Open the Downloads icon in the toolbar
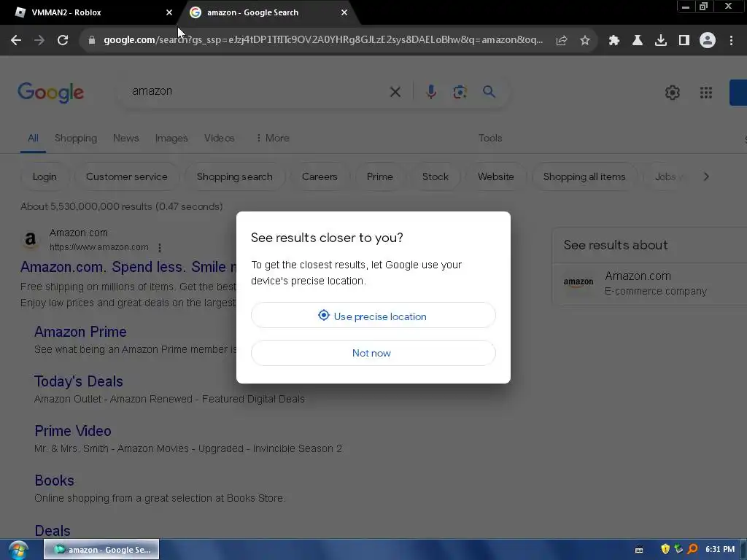 pyautogui.click(x=661, y=40)
